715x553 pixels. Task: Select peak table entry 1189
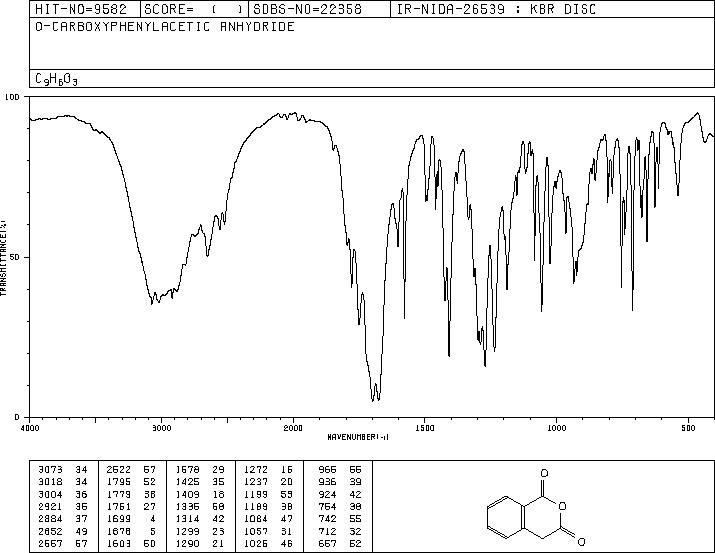[256, 507]
